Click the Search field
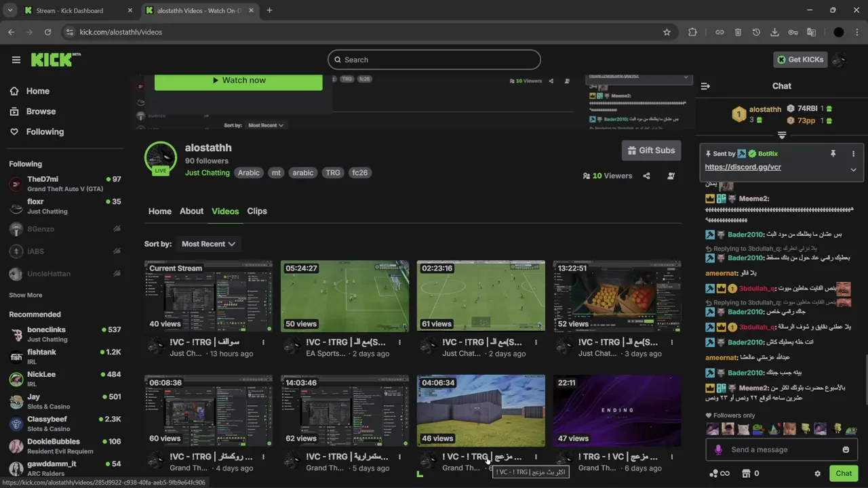Image resolution: width=868 pixels, height=488 pixels. coord(434,60)
